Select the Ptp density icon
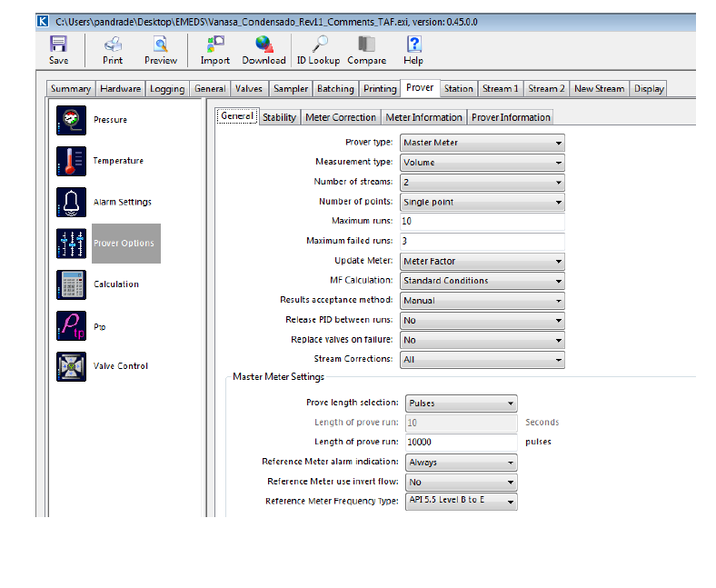716x588 pixels. tap(71, 325)
